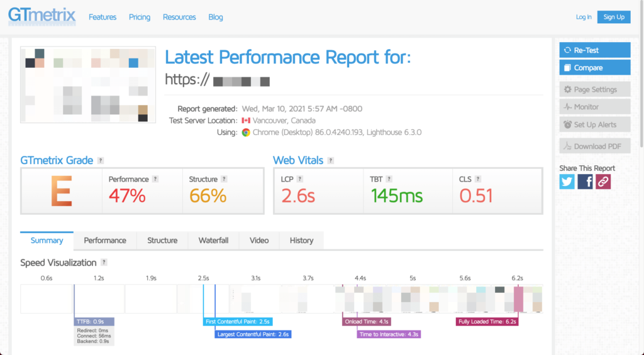This screenshot has width=644, height=355.
Task: Click the Time to Interactive marker label
Action: point(389,334)
